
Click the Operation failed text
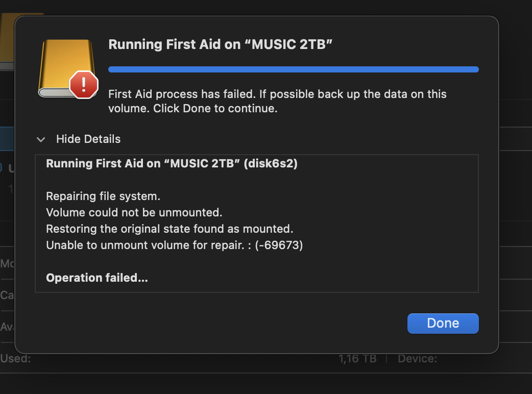click(96, 278)
